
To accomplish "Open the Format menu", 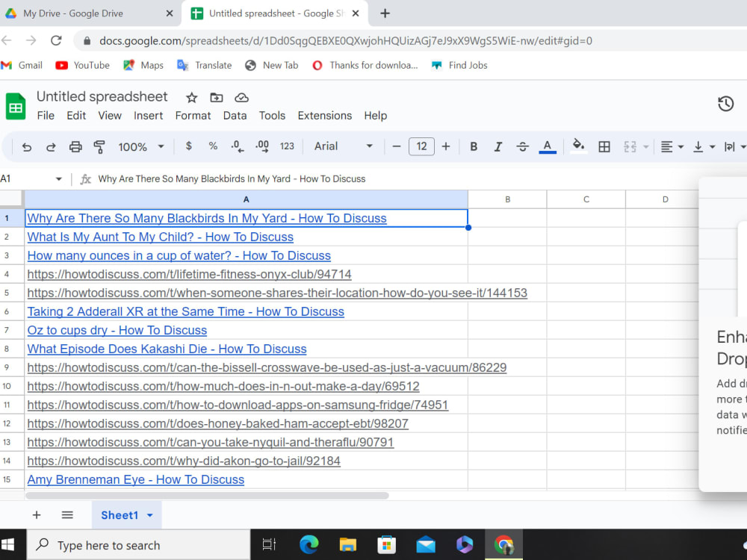I will pyautogui.click(x=193, y=116).
